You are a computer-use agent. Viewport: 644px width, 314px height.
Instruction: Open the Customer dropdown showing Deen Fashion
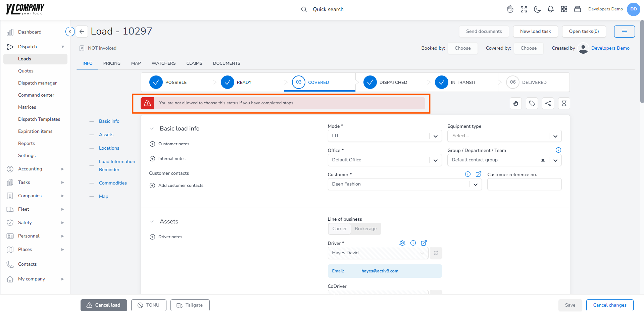[x=405, y=184]
